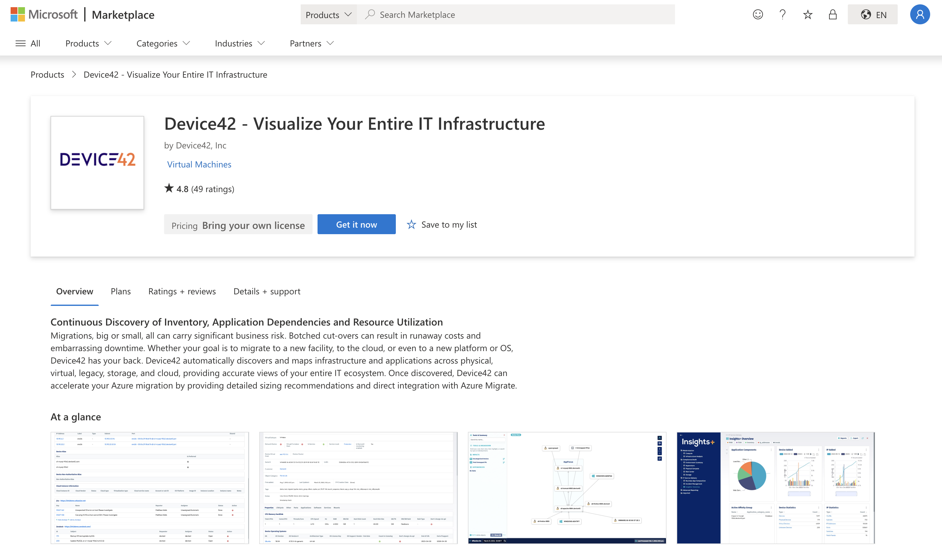Expand the Products search filter dropdown
This screenshot has height=560, width=942.
click(x=328, y=15)
